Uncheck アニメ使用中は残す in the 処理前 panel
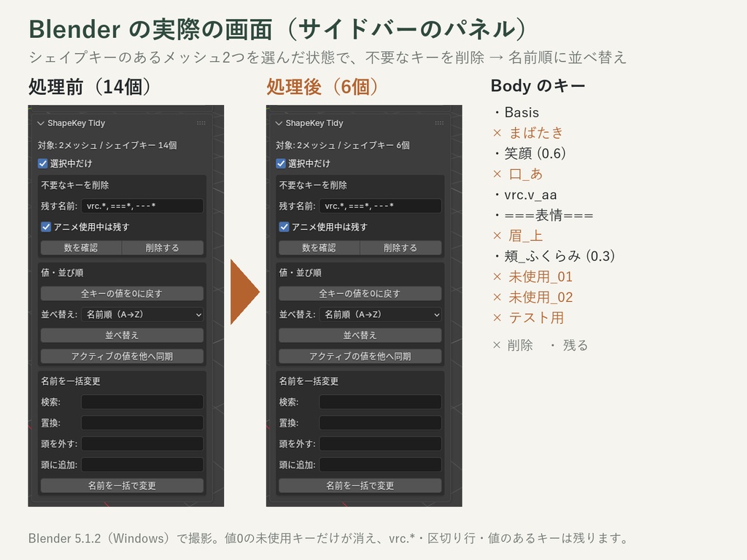This screenshot has width=747, height=560. 46,227
